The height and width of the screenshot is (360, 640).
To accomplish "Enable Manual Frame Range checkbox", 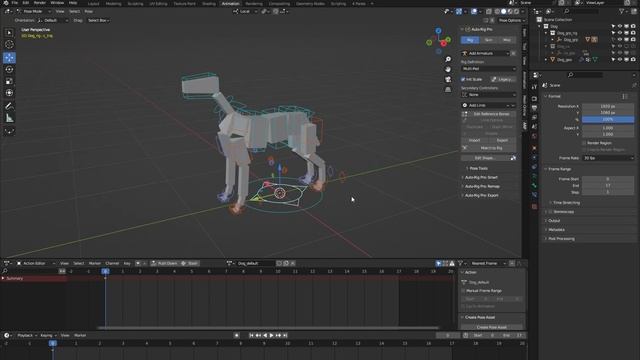I will [463, 291].
